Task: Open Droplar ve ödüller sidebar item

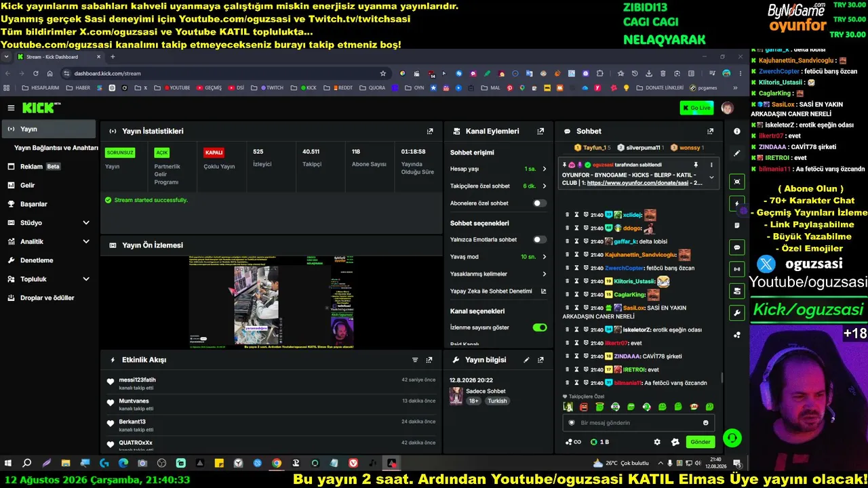Action: point(47,298)
